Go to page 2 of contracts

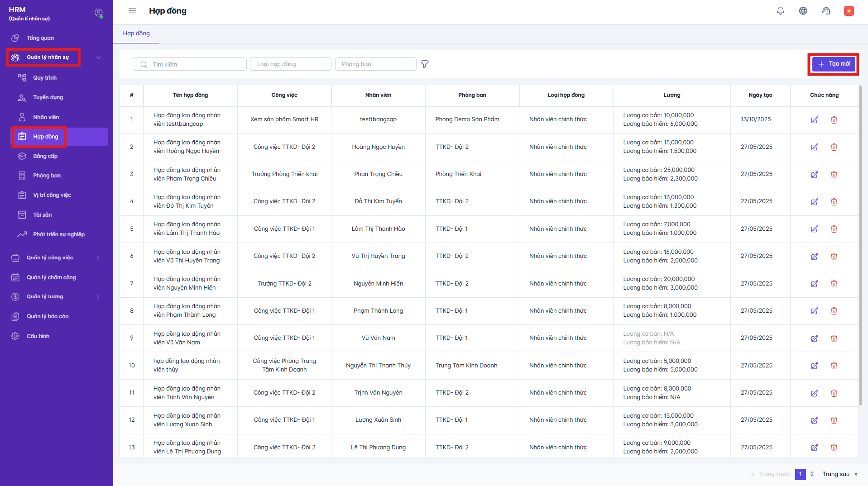pos(812,474)
